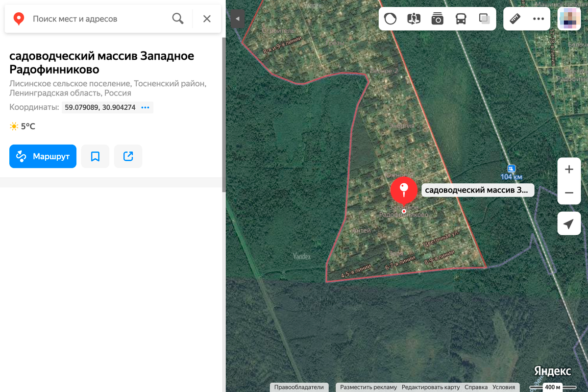
Task: Zoom out with the minus button
Action: tap(569, 193)
